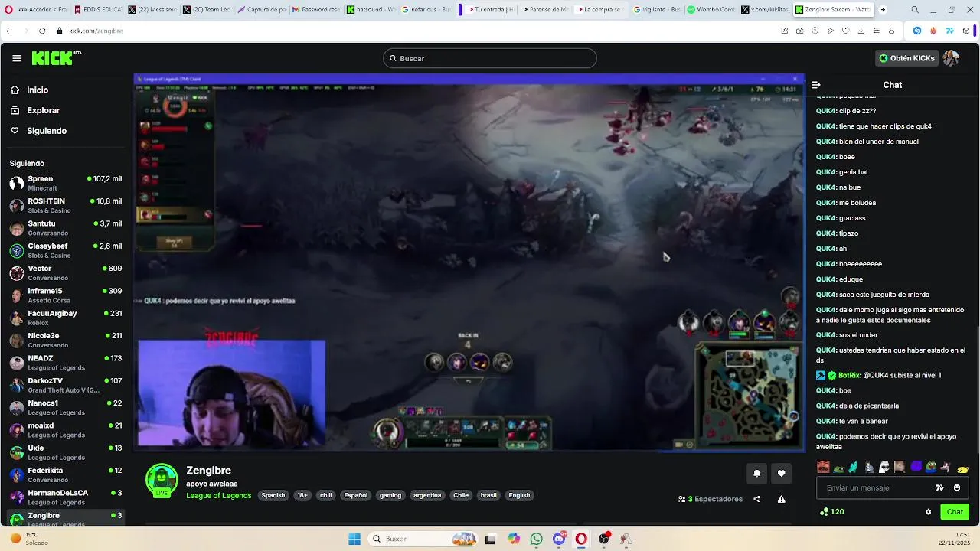Click the 3 Espectadores viewer count

[710, 499]
